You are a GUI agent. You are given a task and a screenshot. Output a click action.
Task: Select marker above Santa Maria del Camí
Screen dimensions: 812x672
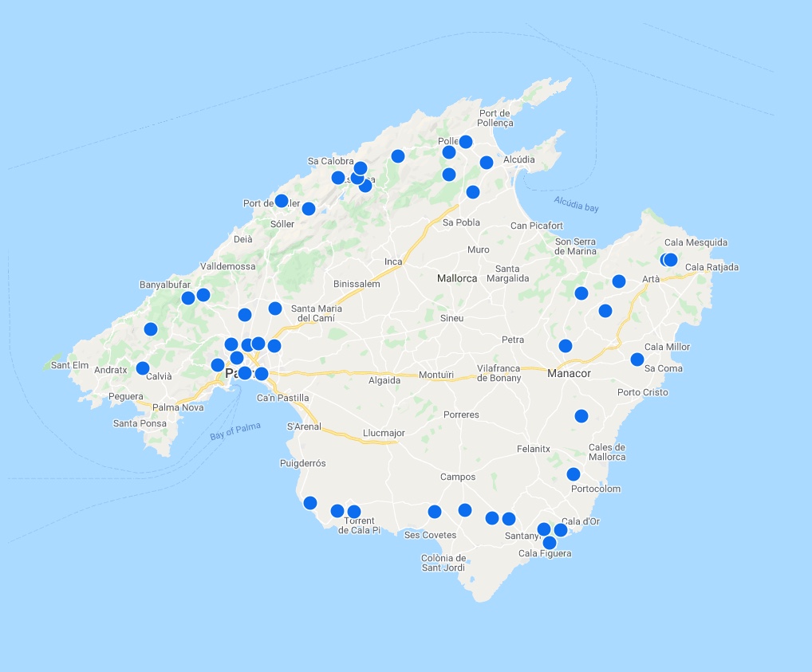(x=275, y=308)
